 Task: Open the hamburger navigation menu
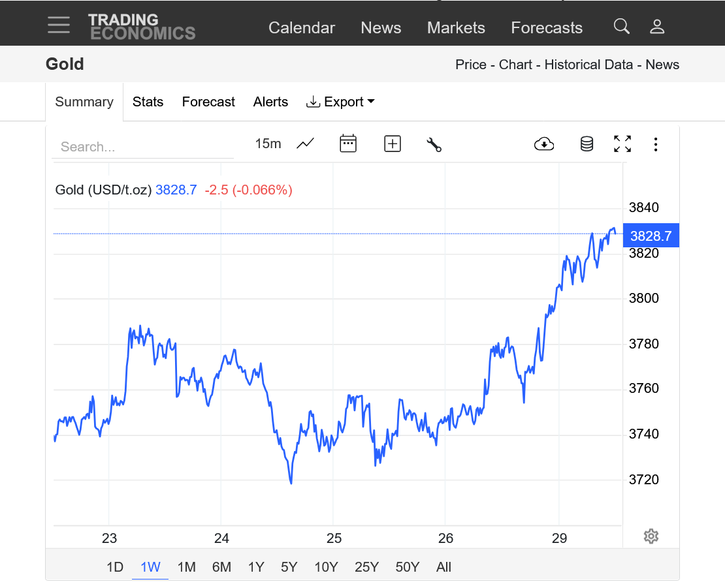(x=59, y=25)
